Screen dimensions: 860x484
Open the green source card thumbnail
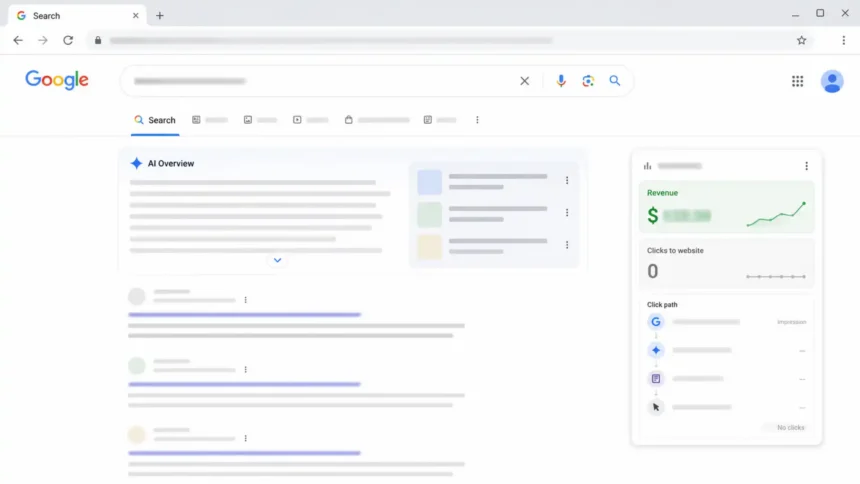[429, 215]
